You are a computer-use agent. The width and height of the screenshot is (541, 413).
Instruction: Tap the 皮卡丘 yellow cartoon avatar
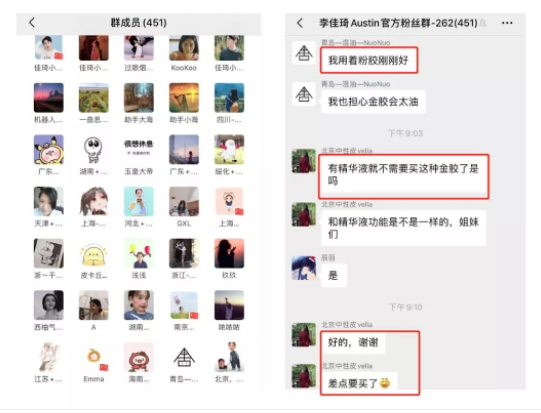[x=94, y=253]
